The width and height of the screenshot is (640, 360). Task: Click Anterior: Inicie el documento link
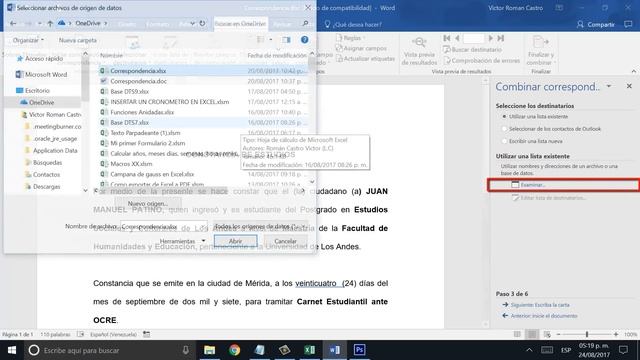pos(539,316)
